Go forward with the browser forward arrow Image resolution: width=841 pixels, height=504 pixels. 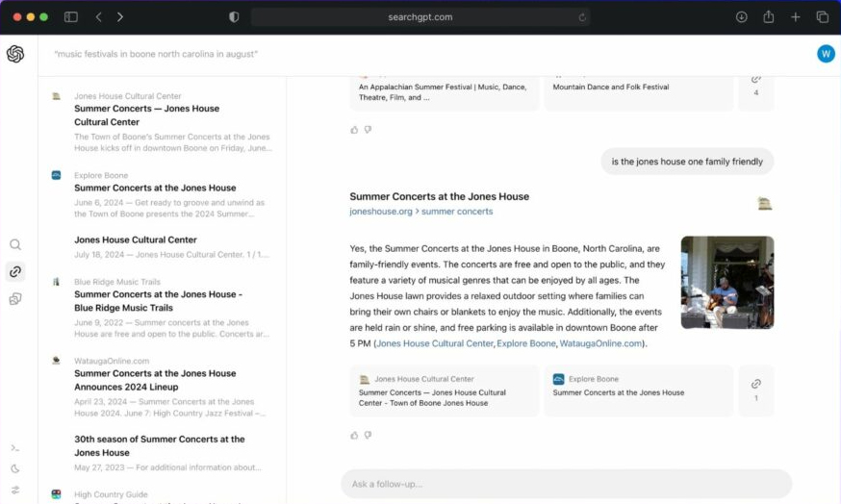pos(119,17)
